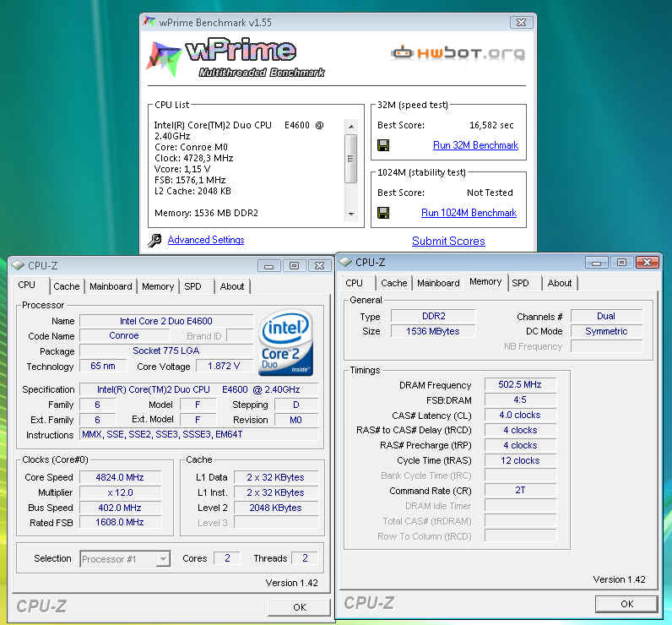Close the right CPU-Z Memory window

pos(648,263)
